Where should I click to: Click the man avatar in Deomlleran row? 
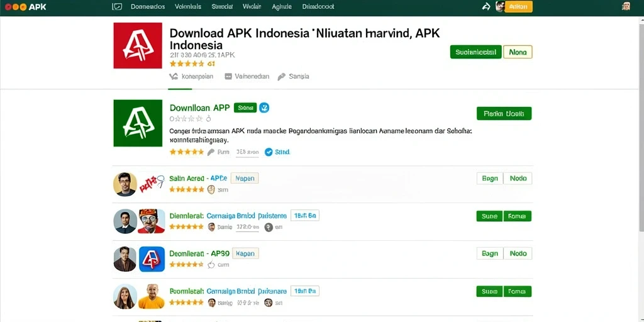pyautogui.click(x=125, y=259)
